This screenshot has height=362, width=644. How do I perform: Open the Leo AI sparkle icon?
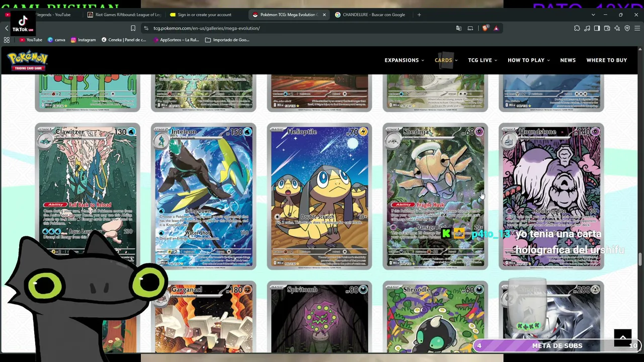(x=617, y=28)
